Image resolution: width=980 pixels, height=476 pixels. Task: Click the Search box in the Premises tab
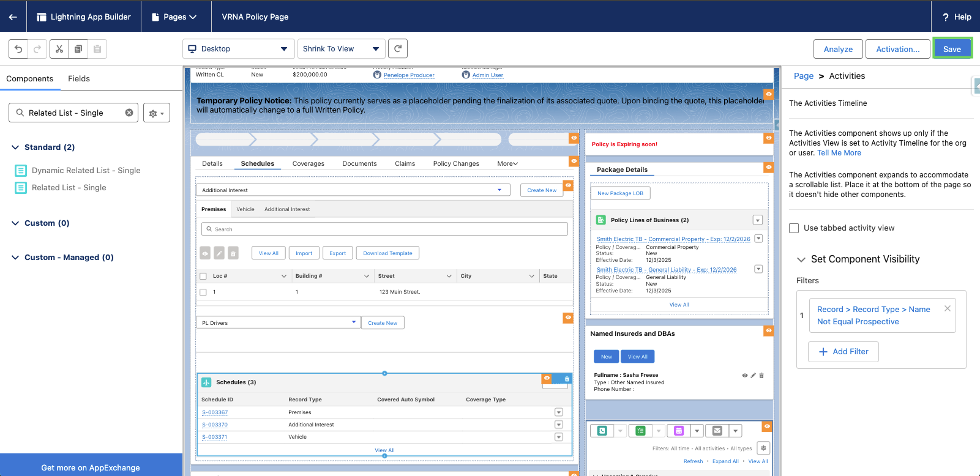384,229
